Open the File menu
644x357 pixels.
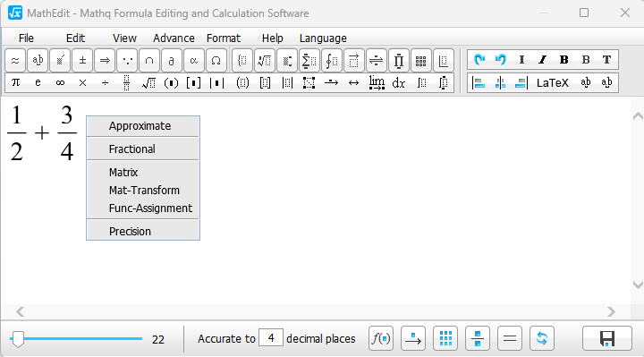click(26, 38)
